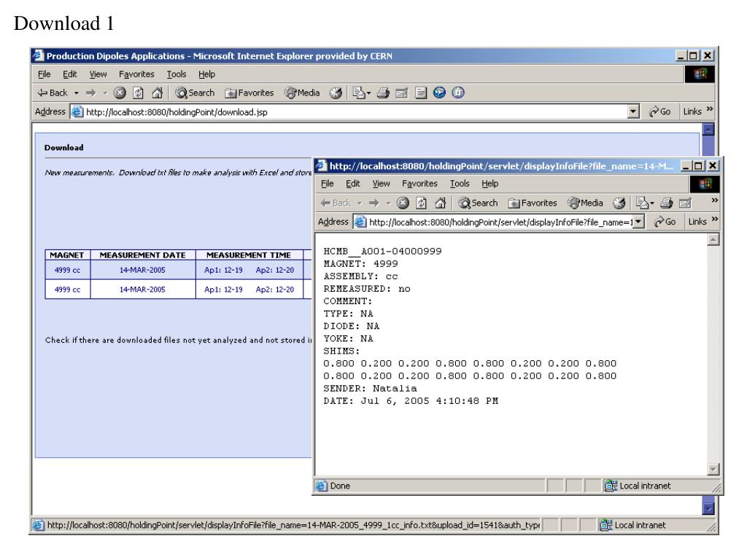Viewport: 747px width, 560px height.
Task: Click second row 4999 cc magnet link
Action: click(x=67, y=289)
